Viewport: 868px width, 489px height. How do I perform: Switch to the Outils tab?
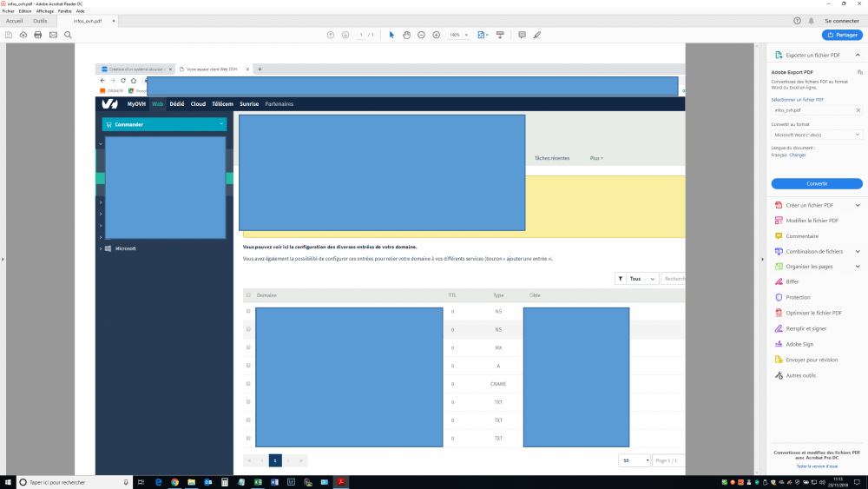(40, 20)
